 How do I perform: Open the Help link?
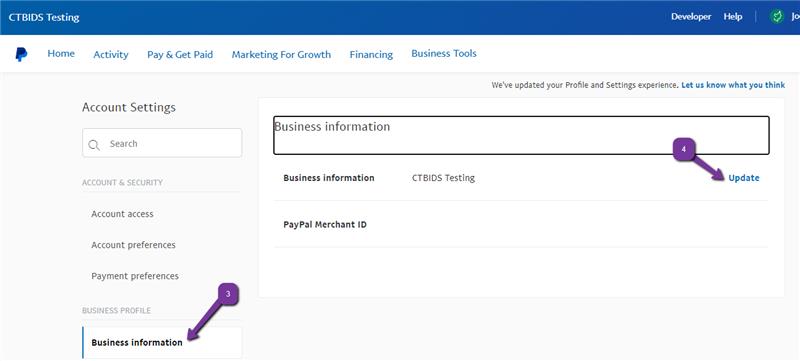pyautogui.click(x=733, y=17)
